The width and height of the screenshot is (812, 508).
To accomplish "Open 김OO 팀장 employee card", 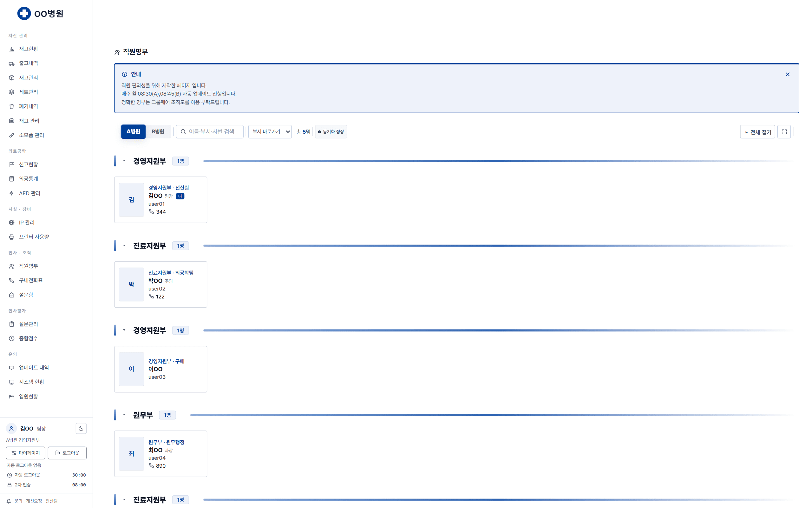I will tap(161, 200).
